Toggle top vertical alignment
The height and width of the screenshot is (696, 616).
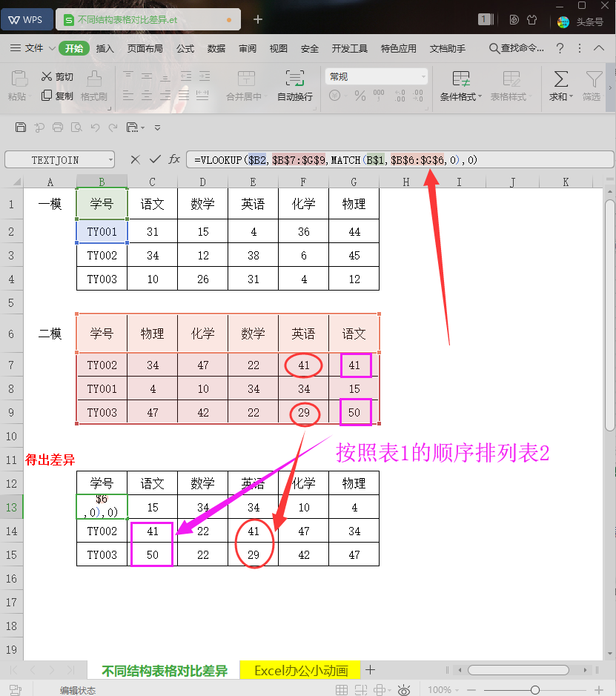point(127,76)
